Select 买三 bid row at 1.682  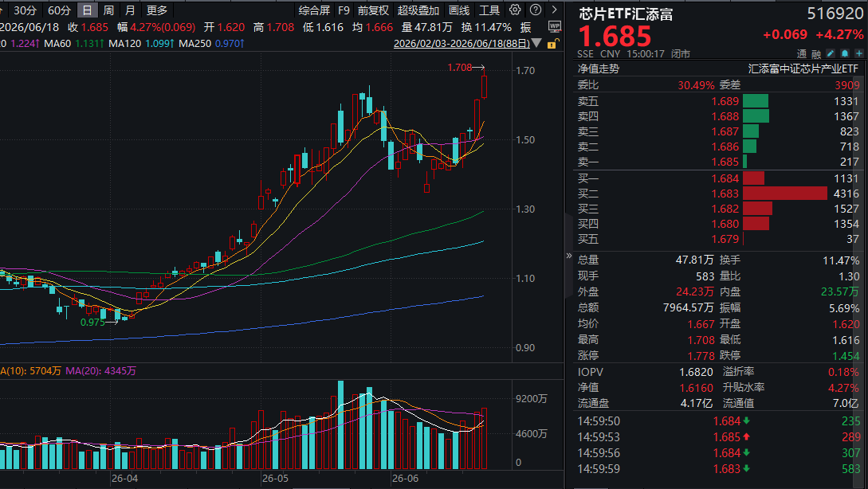[718, 209]
